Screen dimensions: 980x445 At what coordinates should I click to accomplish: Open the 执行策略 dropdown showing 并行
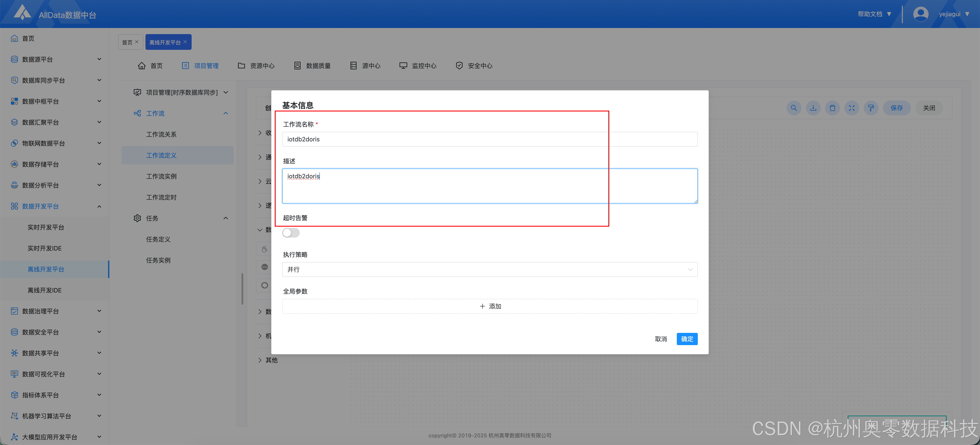point(489,269)
